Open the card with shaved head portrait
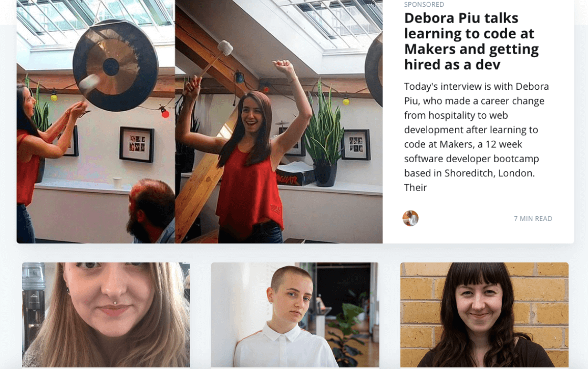 click(295, 315)
